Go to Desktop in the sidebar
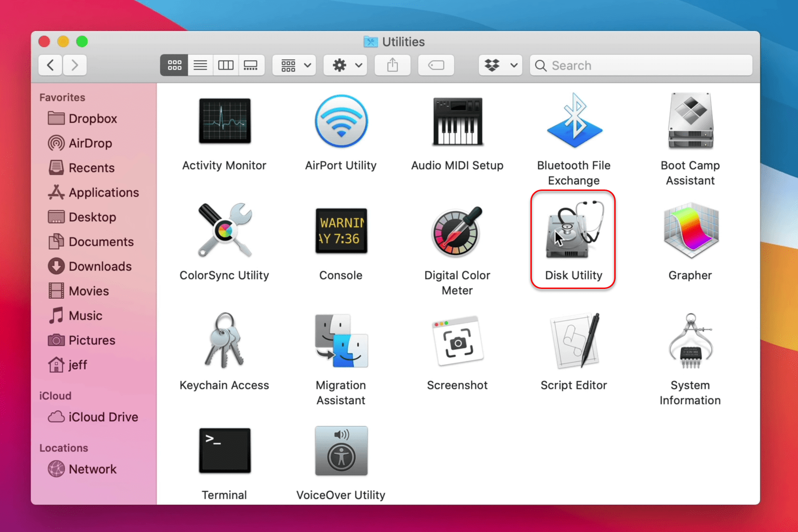This screenshot has height=532, width=798. pos(82,217)
